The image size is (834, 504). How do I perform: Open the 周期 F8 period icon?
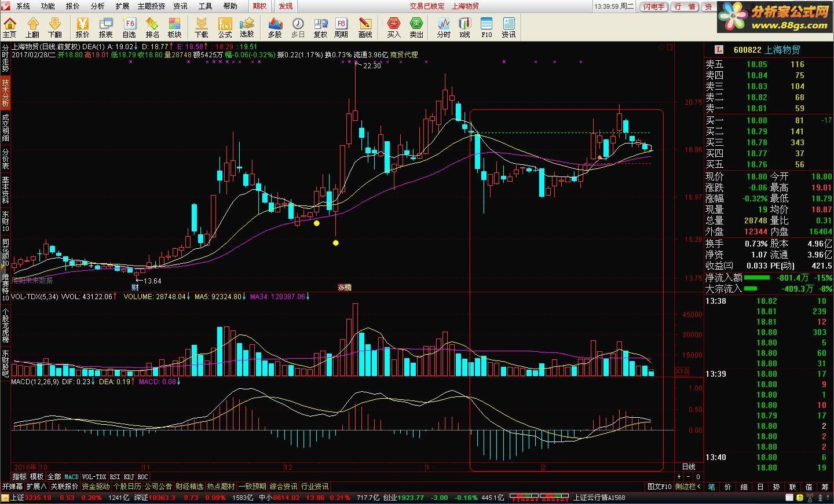click(x=341, y=27)
